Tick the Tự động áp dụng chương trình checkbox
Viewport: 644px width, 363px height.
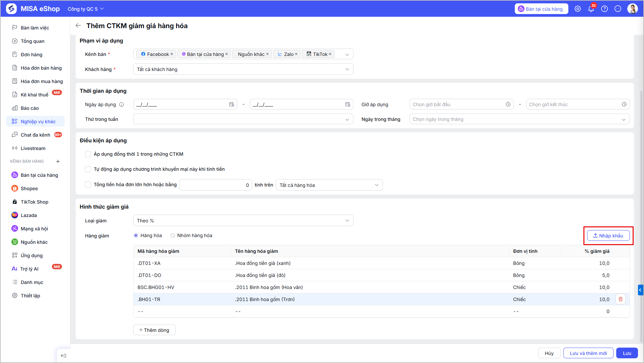tap(88, 169)
